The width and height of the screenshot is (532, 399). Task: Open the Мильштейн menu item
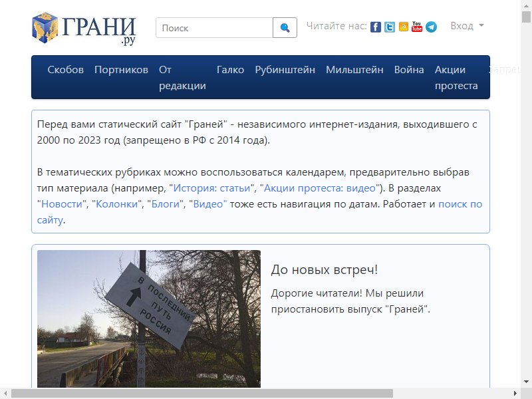point(354,70)
